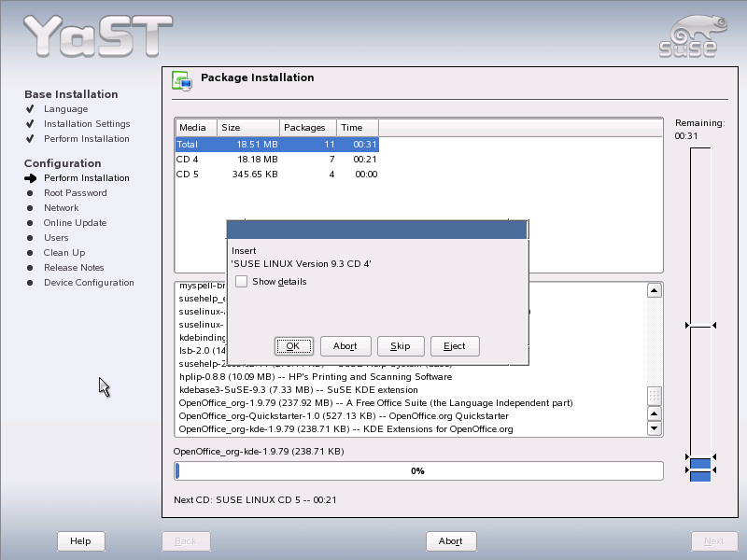
Task: Click the Device Configuration step
Action: pyautogui.click(x=89, y=283)
